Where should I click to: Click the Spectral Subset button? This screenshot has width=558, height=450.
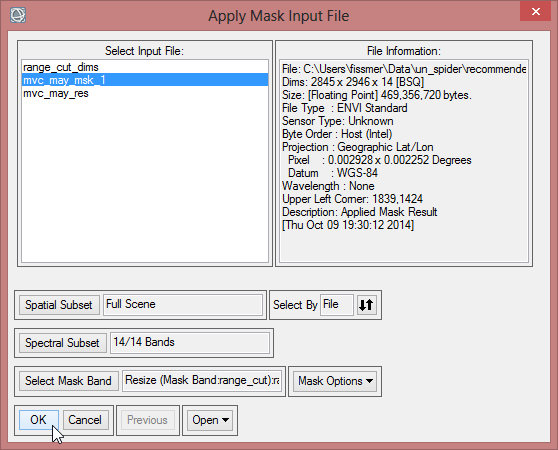click(63, 343)
